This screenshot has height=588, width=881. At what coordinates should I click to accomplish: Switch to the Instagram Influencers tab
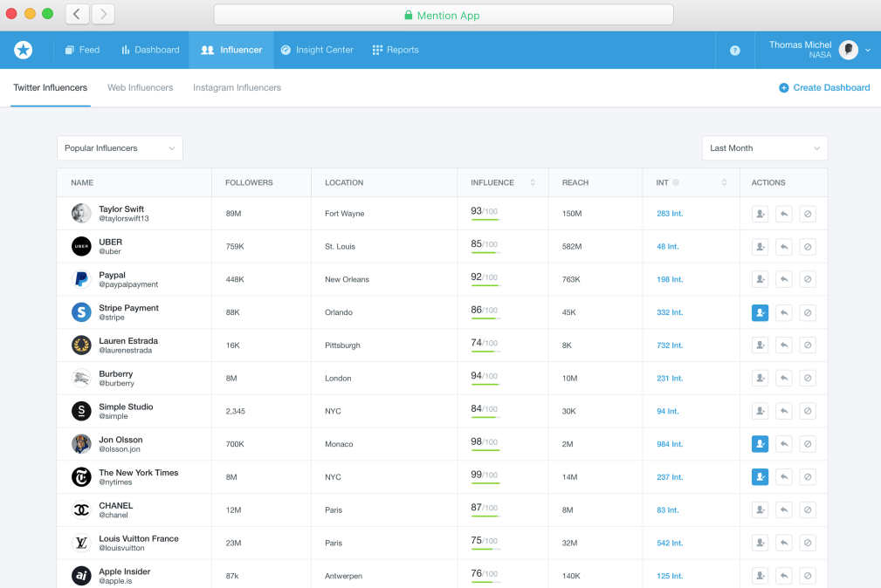[237, 87]
